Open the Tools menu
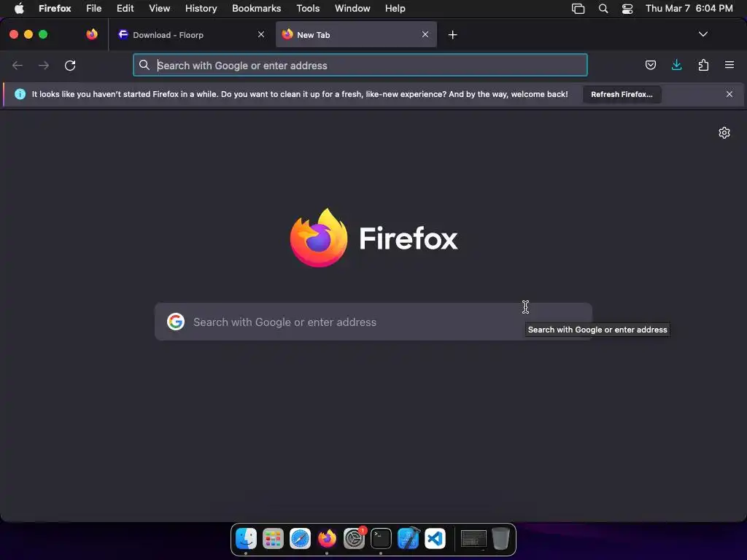Image resolution: width=747 pixels, height=560 pixels. pos(308,9)
